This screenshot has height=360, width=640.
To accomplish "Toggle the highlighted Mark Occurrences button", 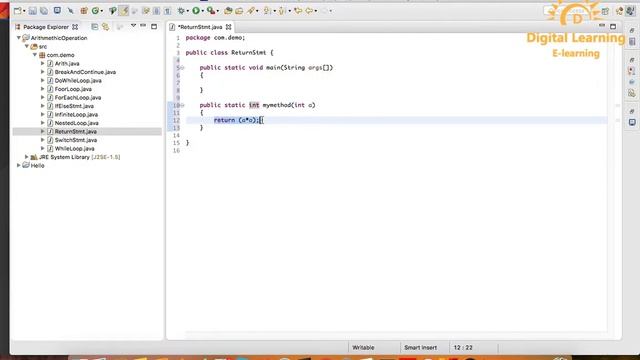I will tap(124, 11).
